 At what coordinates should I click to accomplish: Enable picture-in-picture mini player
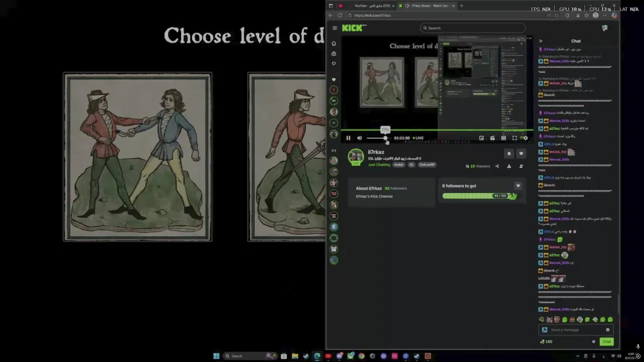point(481,138)
